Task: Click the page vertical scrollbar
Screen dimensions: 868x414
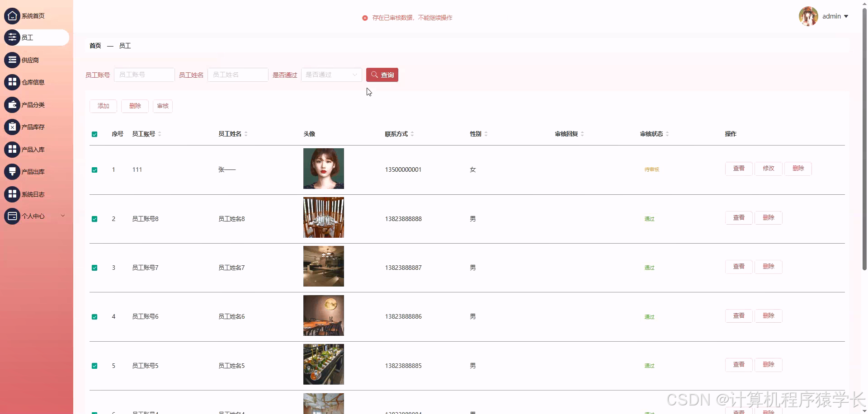Action: point(864,140)
